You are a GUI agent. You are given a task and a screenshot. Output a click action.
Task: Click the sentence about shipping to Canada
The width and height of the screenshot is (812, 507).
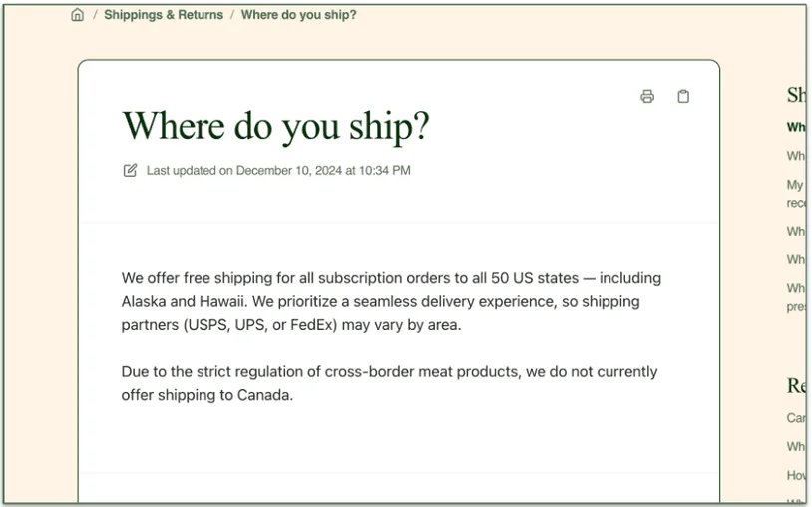(x=389, y=383)
